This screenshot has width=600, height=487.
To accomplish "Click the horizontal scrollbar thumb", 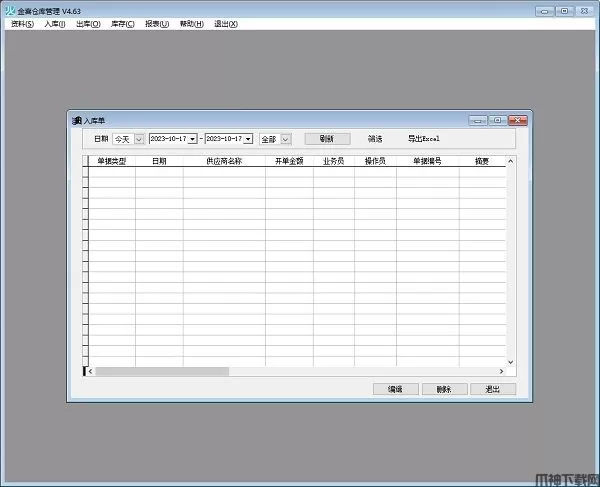I will click(x=162, y=371).
